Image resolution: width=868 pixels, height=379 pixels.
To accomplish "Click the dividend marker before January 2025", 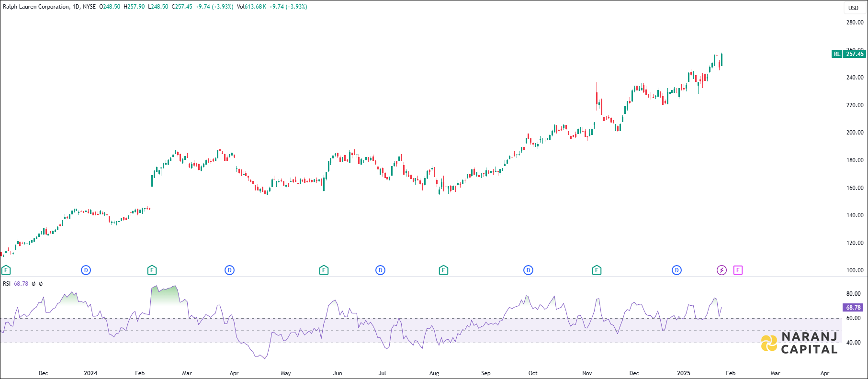I will click(676, 270).
